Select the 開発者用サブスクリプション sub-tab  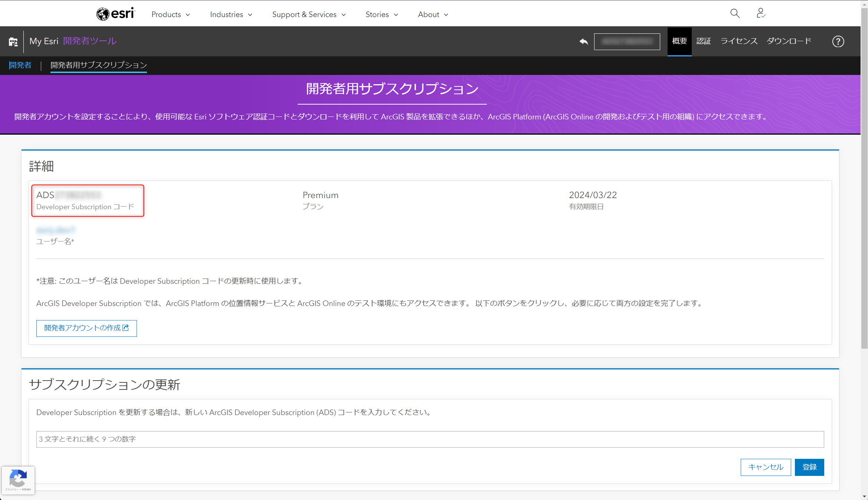[99, 65]
